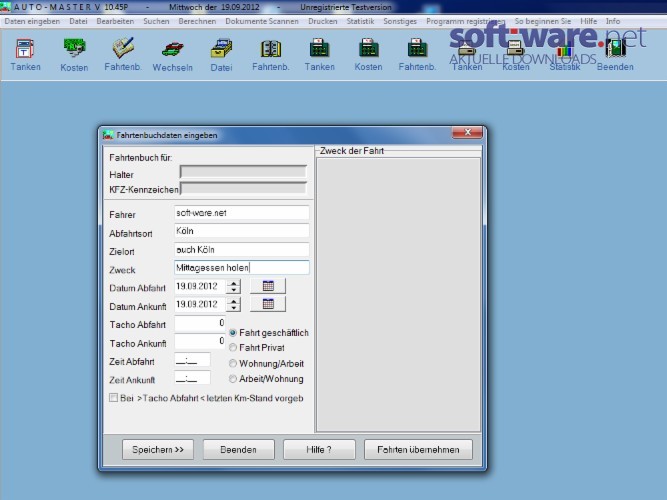Open the Bearbeiten menu
667x500 pixels.
click(115, 21)
